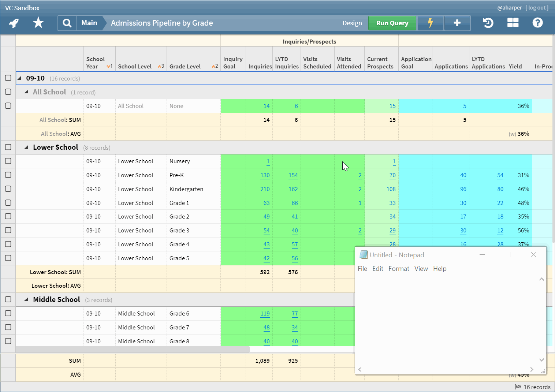Open the grid dashboard icon
555x392 pixels.
pos(513,23)
